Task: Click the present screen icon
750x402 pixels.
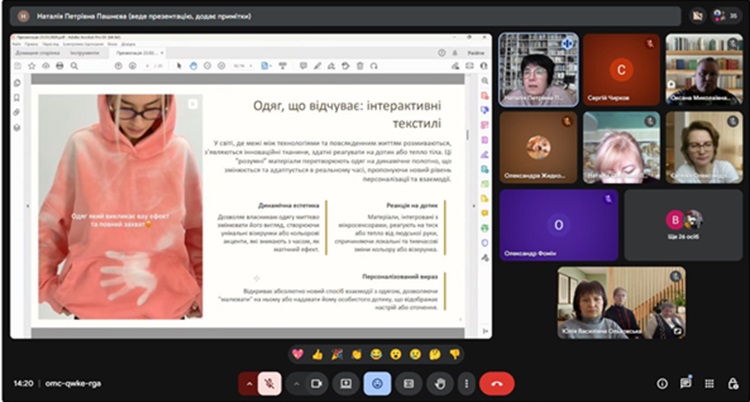Action: (346, 383)
